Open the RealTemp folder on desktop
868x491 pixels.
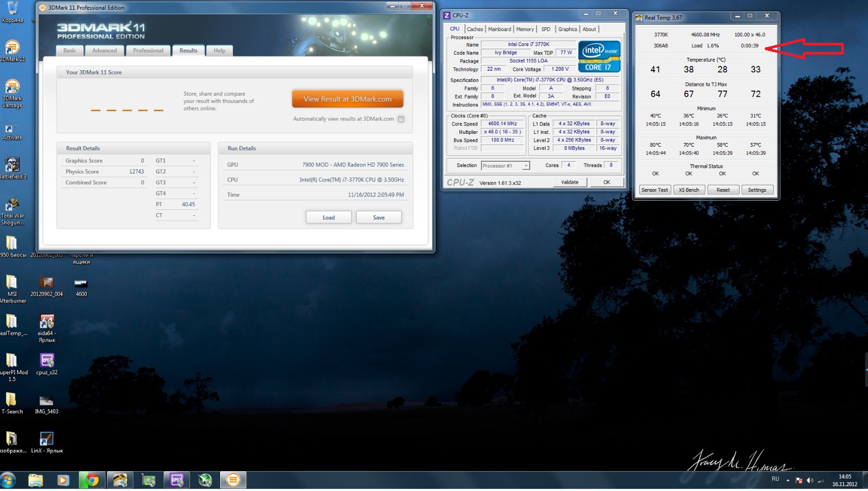[12, 325]
